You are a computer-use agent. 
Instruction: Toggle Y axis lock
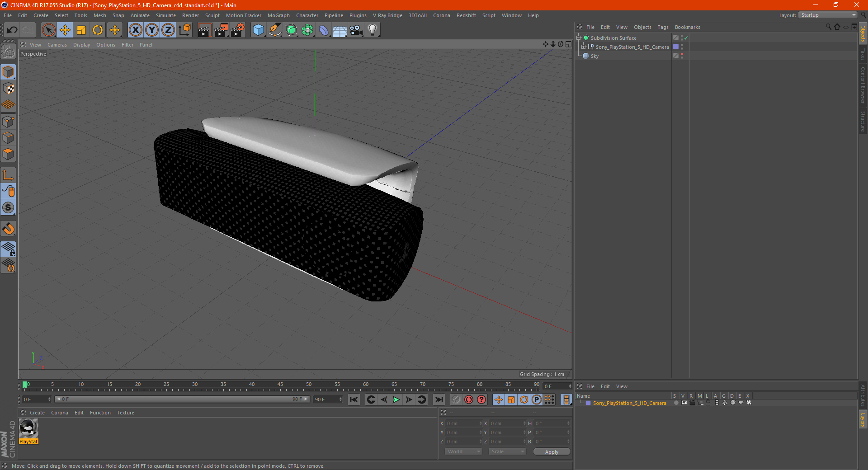click(152, 30)
